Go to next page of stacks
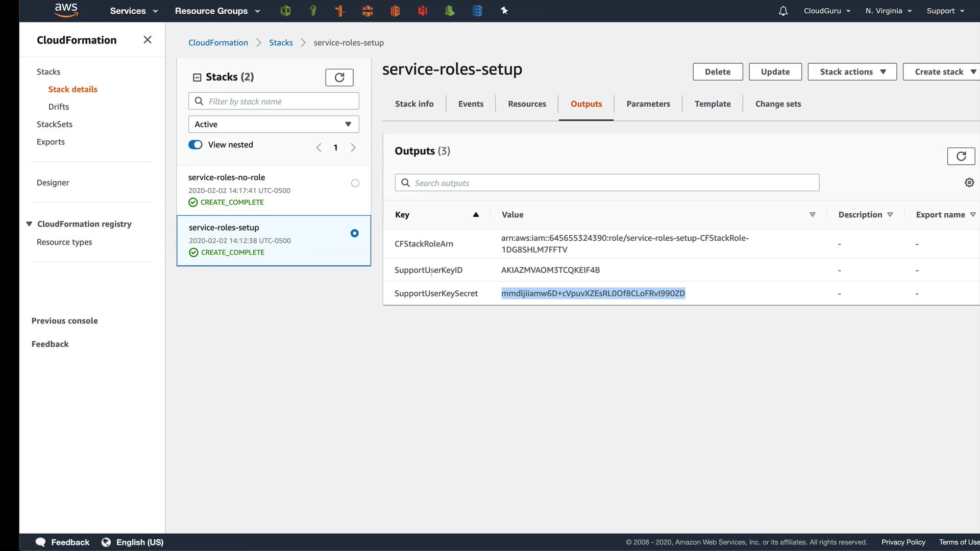The height and width of the screenshot is (551, 980). tap(353, 147)
